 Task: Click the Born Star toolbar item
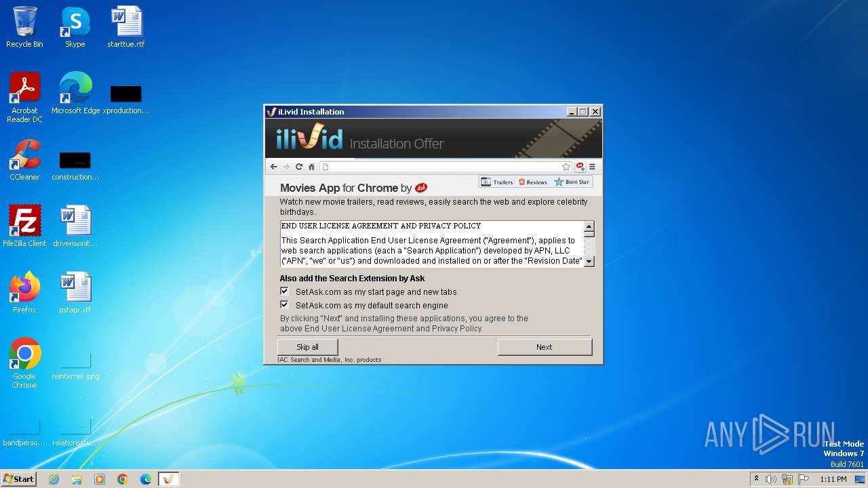572,182
